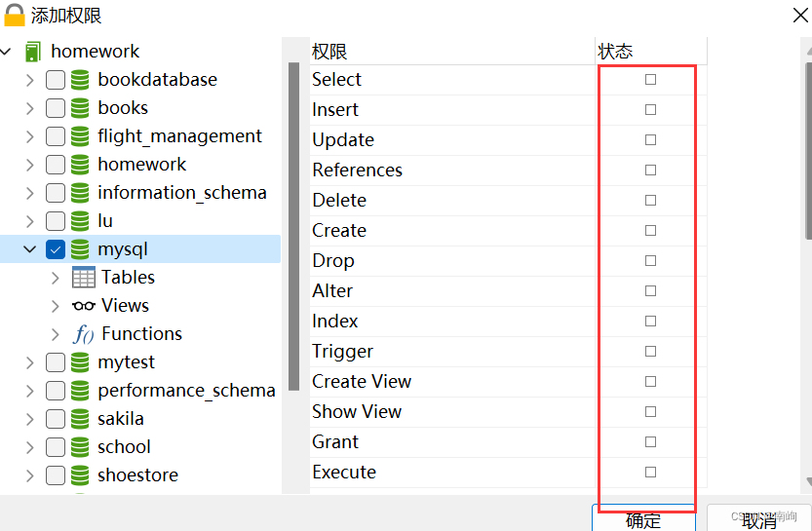Click the homework database icon

80,165
